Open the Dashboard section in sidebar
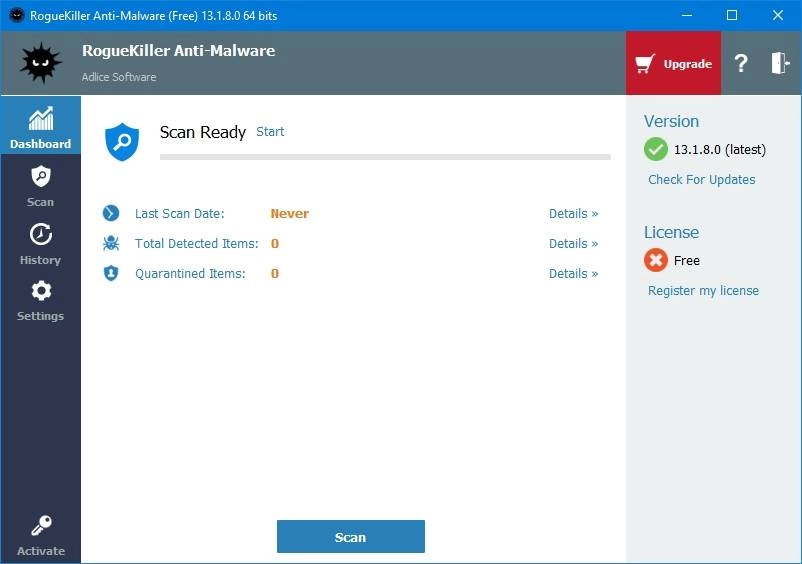802x564 pixels. tap(40, 125)
